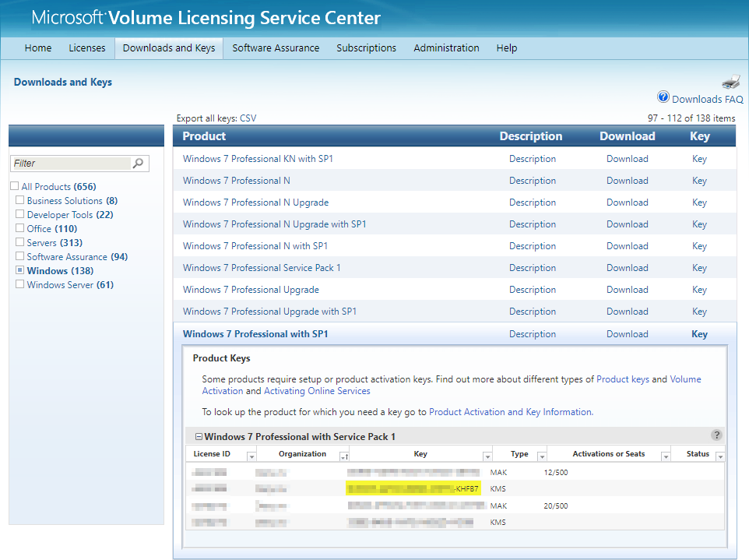Click Key for Windows 7 Professional with SP1

[699, 334]
